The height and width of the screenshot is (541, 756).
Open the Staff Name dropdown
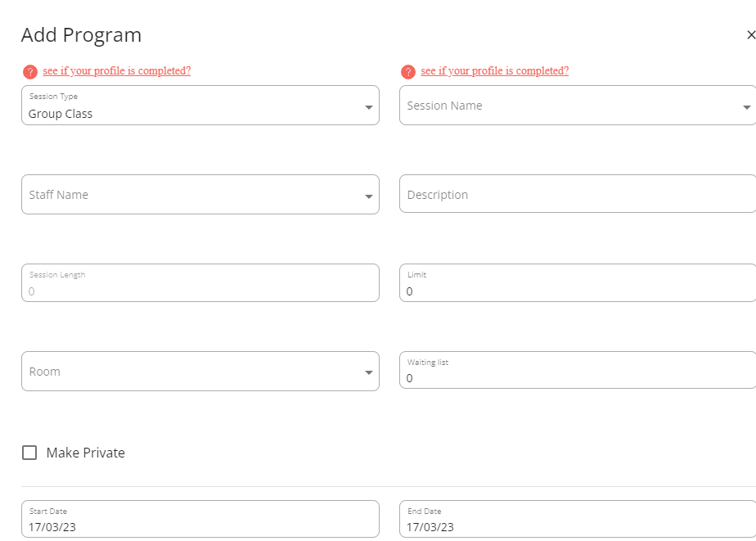(x=369, y=196)
